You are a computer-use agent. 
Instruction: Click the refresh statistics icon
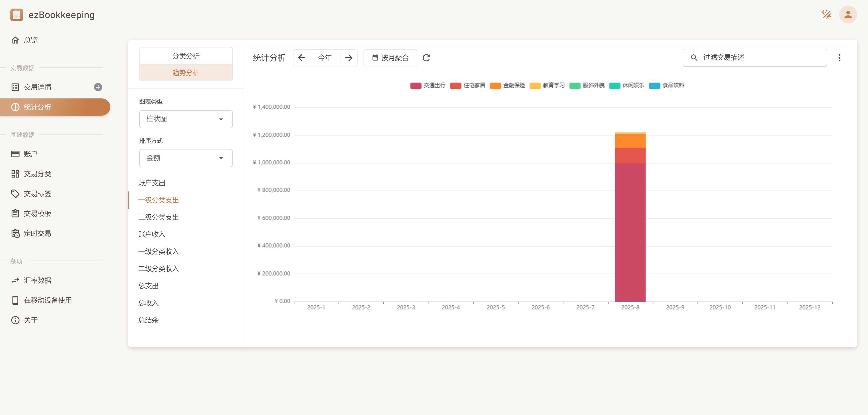tap(426, 58)
